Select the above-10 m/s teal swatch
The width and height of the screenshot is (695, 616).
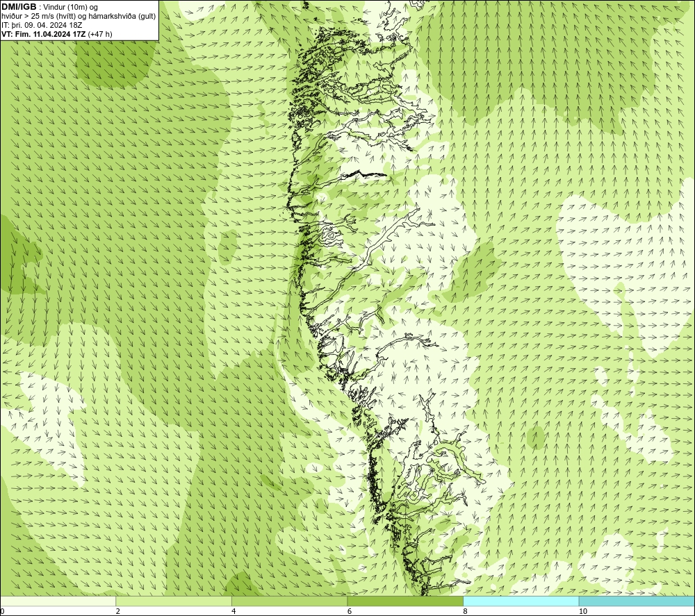[637, 601]
